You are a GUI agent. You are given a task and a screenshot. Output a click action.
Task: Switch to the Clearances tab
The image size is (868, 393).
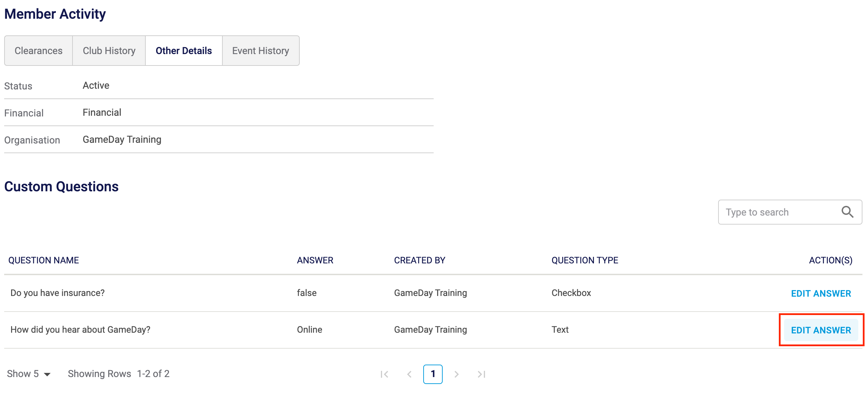[x=39, y=51]
